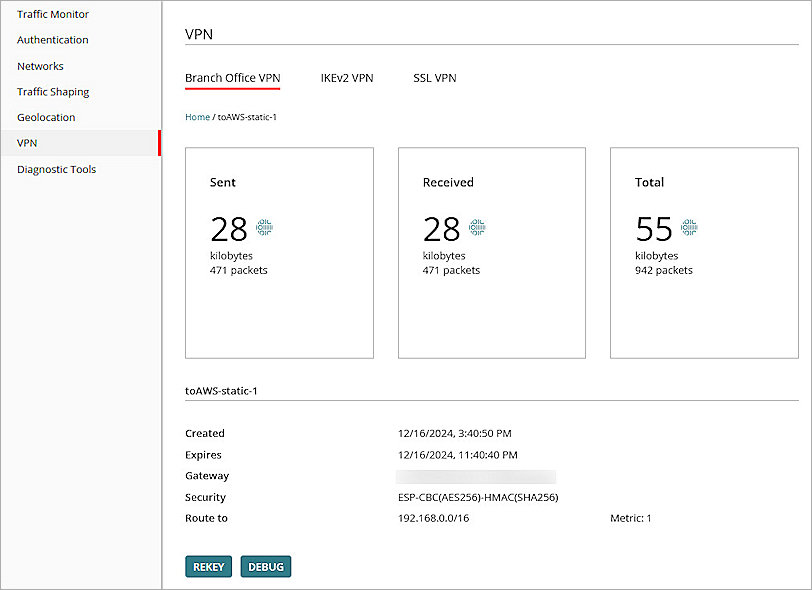Switch to the SSL VPN tab
This screenshot has height=590, width=812.
[x=434, y=78]
